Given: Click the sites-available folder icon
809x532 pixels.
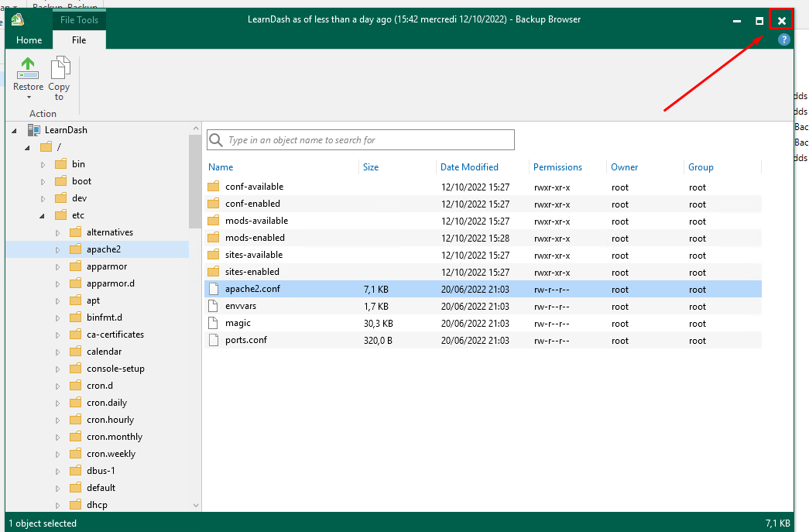Looking at the screenshot, I should pyautogui.click(x=214, y=255).
